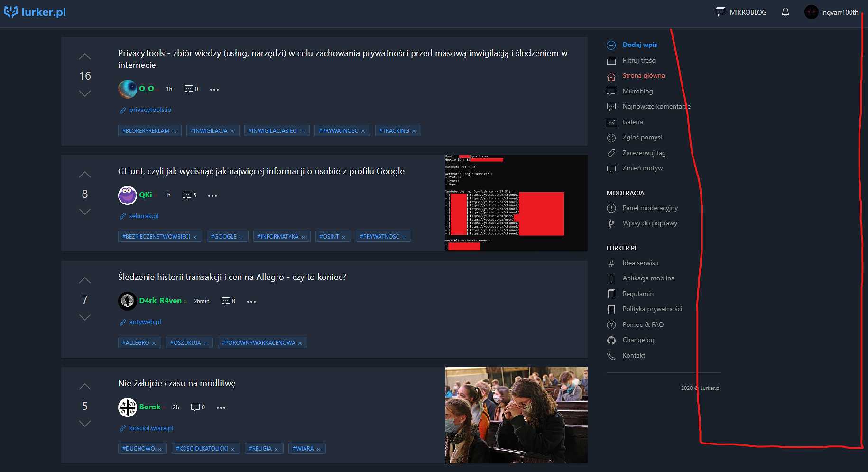This screenshot has width=868, height=472.
Task: Open Filtruj treści in sidebar
Action: [632, 60]
